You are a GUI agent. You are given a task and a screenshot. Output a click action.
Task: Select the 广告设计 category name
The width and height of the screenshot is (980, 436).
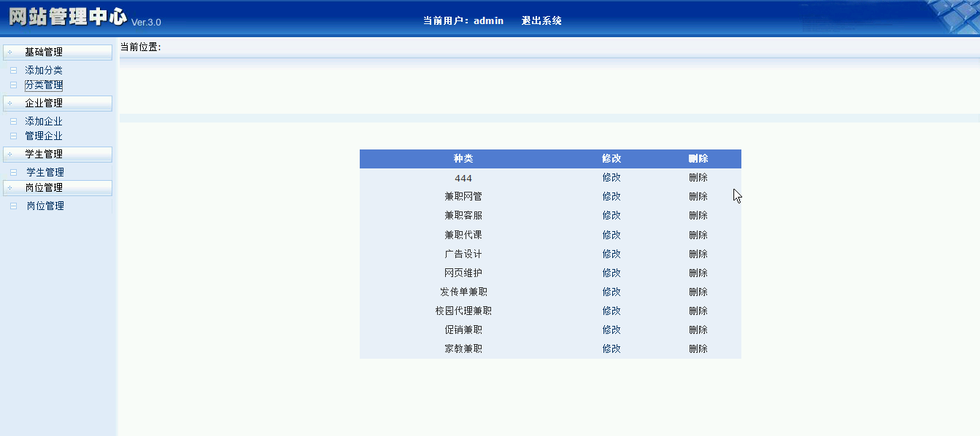(x=463, y=254)
